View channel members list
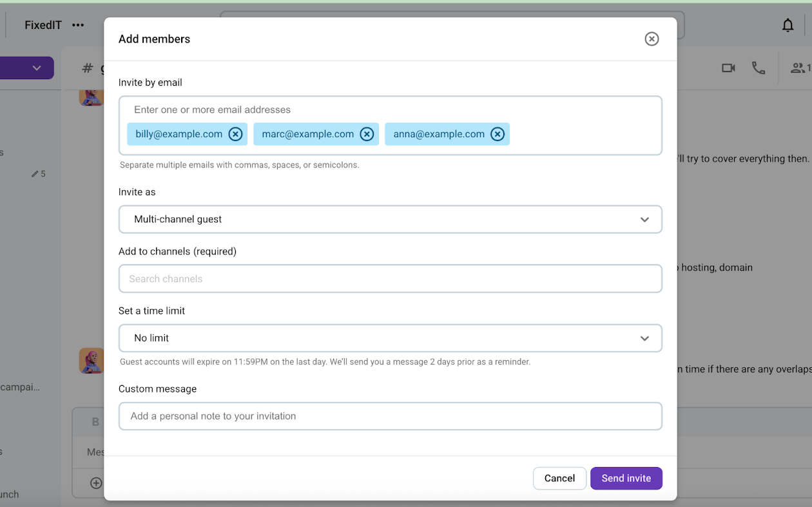The width and height of the screenshot is (812, 507). tap(800, 68)
